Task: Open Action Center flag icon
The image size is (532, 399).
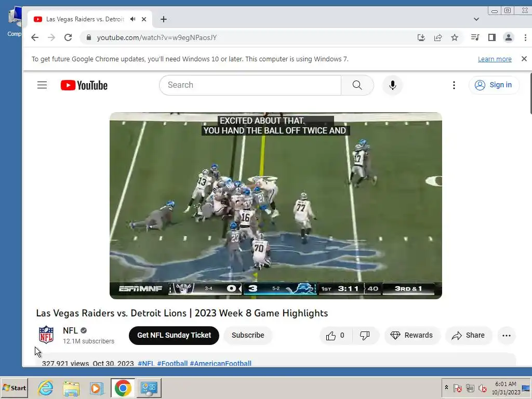Action: pyautogui.click(x=457, y=388)
